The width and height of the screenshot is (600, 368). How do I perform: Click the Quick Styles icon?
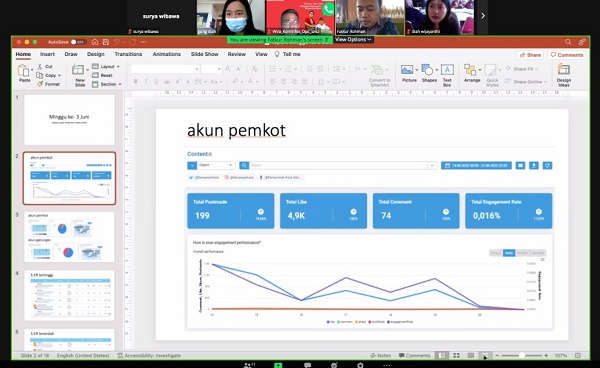click(490, 70)
